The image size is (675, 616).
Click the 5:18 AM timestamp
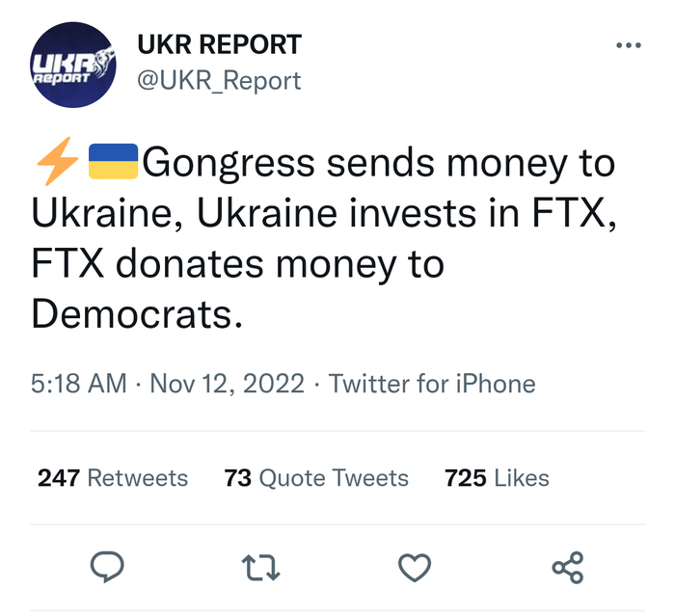(79, 384)
